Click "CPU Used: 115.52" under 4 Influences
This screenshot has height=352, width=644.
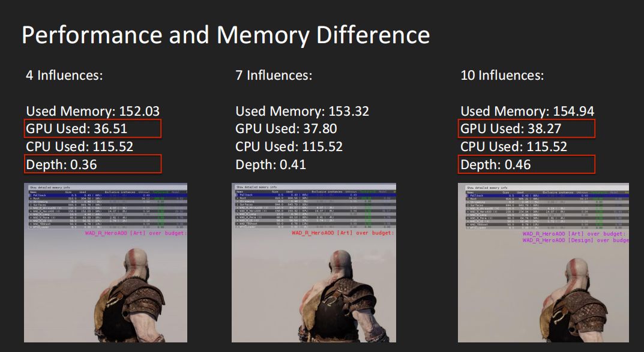[79, 147]
